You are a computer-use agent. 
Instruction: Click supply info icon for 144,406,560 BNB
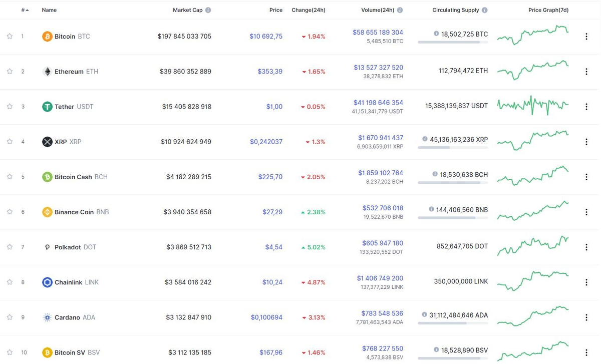click(x=432, y=209)
